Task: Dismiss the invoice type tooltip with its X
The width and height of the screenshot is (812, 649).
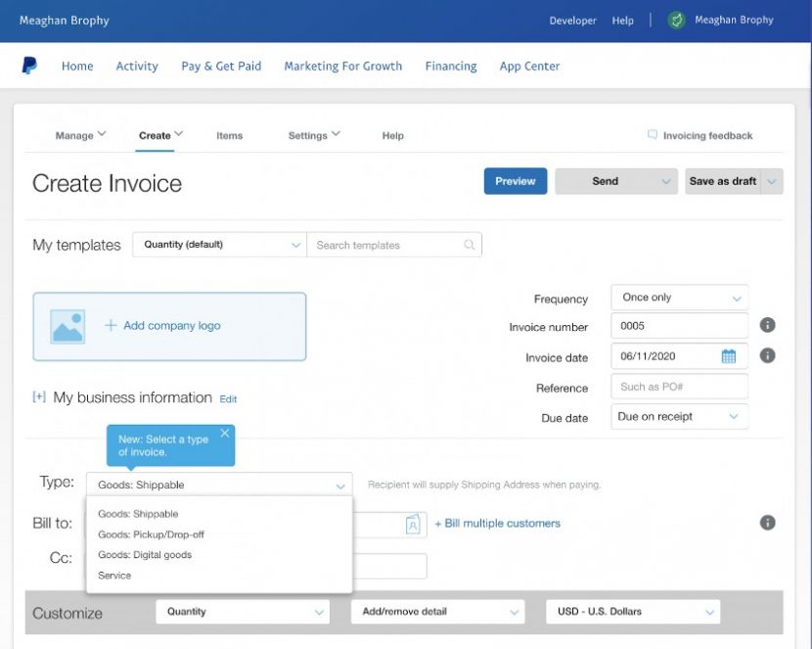Action: pyautogui.click(x=224, y=432)
